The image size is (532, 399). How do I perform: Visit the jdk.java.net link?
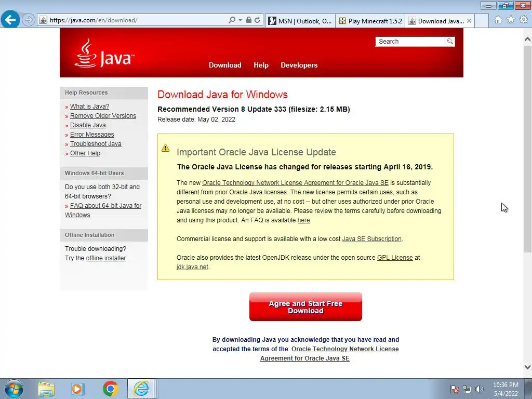192,267
